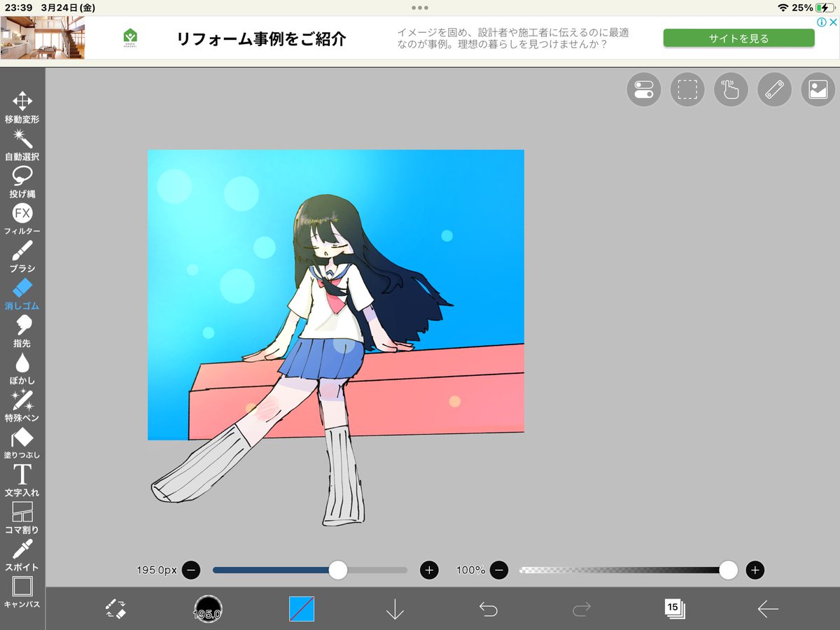The height and width of the screenshot is (630, 840).
Task: Click the サイトを見る ad button
Action: point(738,38)
